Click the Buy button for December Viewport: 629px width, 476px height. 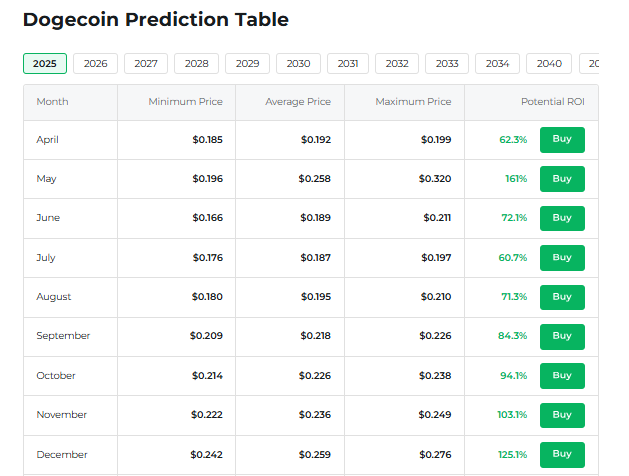click(562, 455)
